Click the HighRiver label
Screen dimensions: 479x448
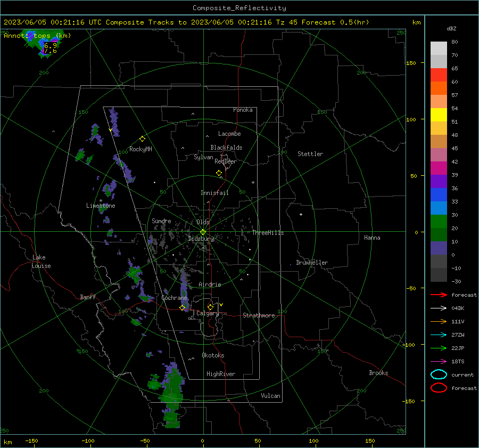(221, 374)
